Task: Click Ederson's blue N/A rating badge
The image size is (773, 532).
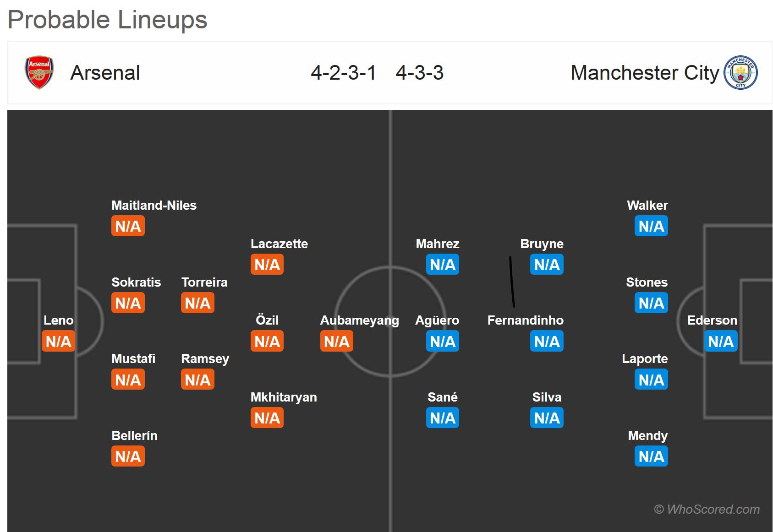Action: pyautogui.click(x=720, y=342)
